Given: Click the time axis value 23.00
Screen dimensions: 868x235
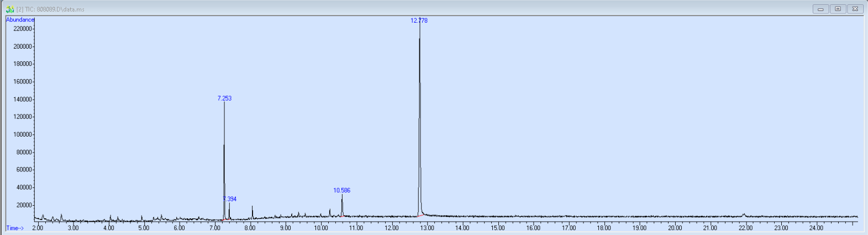Looking at the screenshot, I should coord(781,228).
